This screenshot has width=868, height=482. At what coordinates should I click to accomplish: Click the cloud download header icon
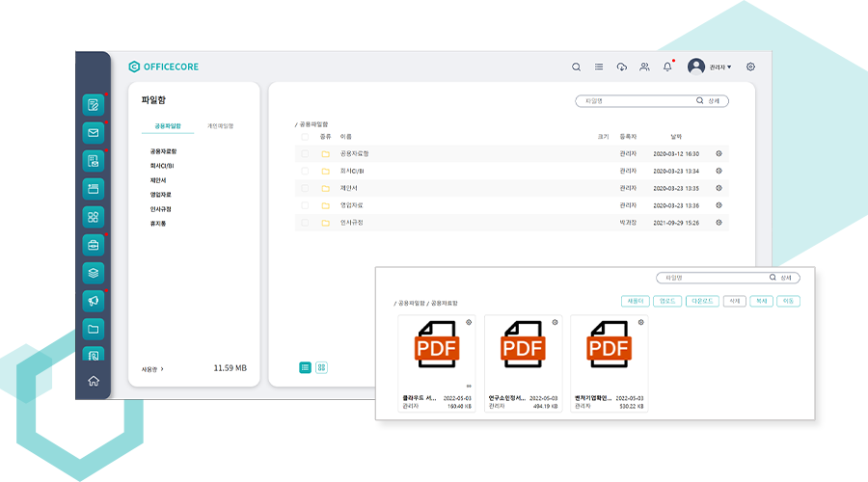point(622,67)
